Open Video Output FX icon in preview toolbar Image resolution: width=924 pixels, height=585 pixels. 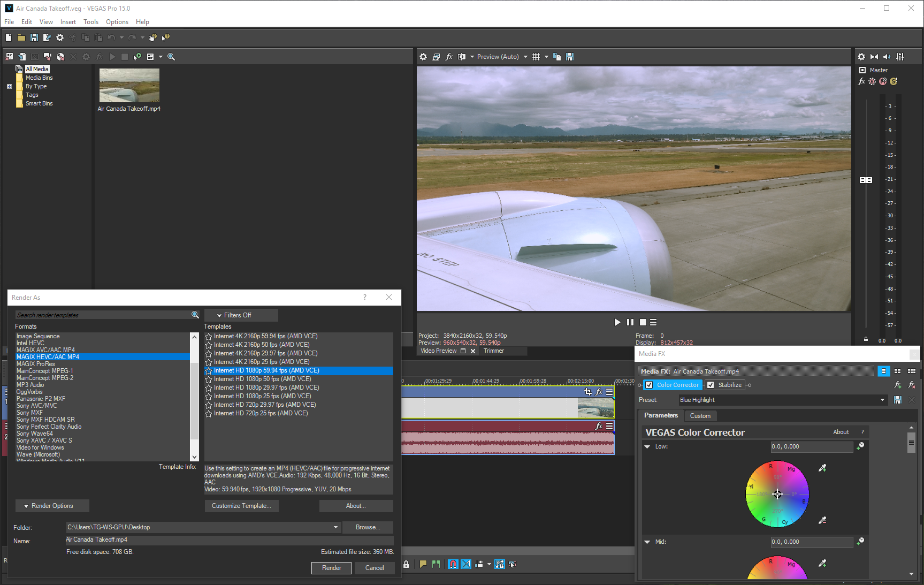click(449, 57)
